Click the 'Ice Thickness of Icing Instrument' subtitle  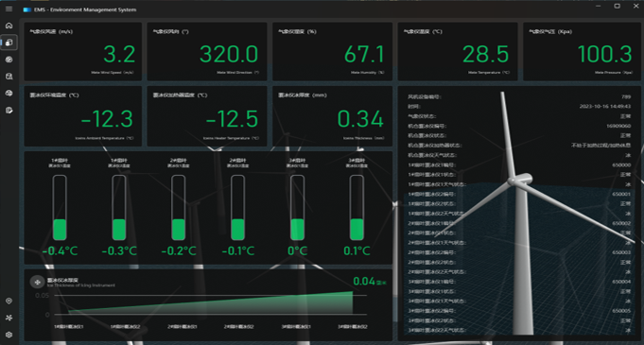(81, 285)
